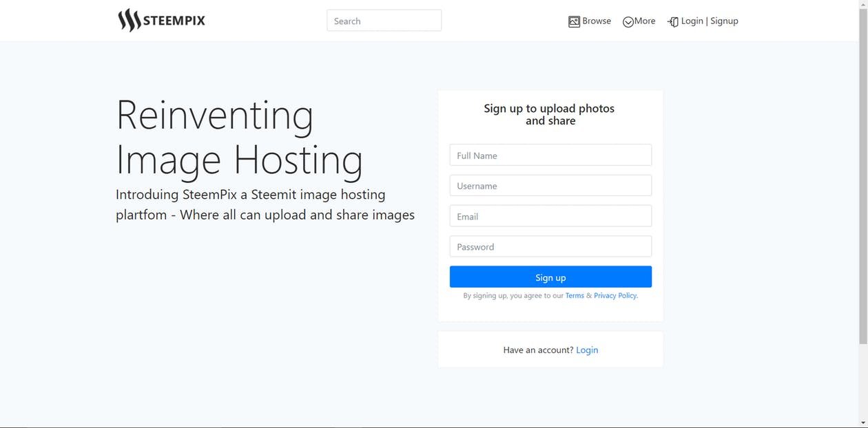Viewport: 868px width, 428px height.
Task: Click the 'Introduing SteemPix' description text
Action: click(265, 205)
